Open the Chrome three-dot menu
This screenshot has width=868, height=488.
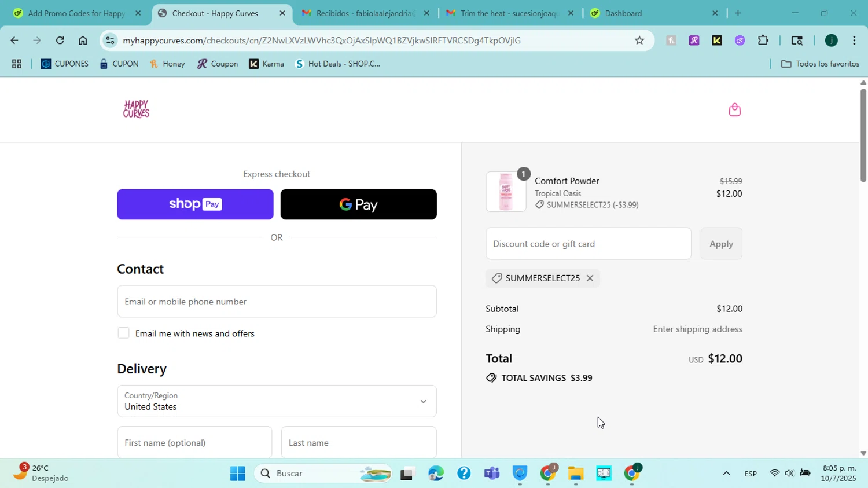(x=854, y=41)
